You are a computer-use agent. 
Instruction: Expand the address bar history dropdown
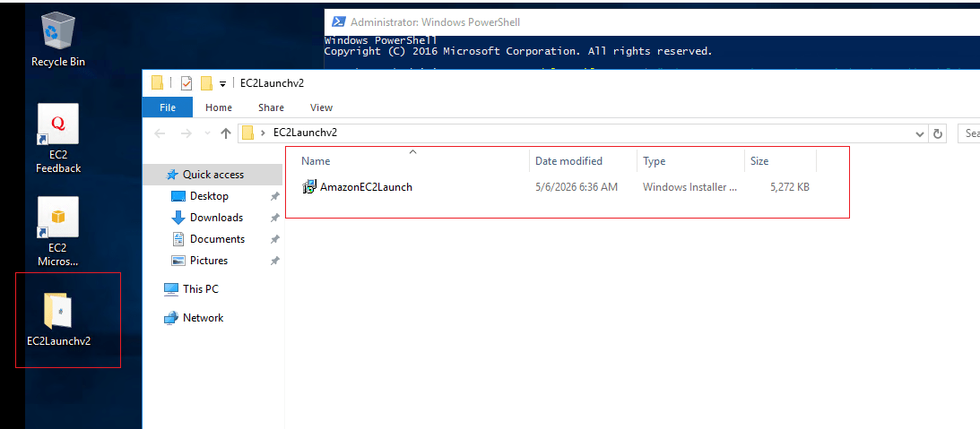pyautogui.click(x=920, y=133)
